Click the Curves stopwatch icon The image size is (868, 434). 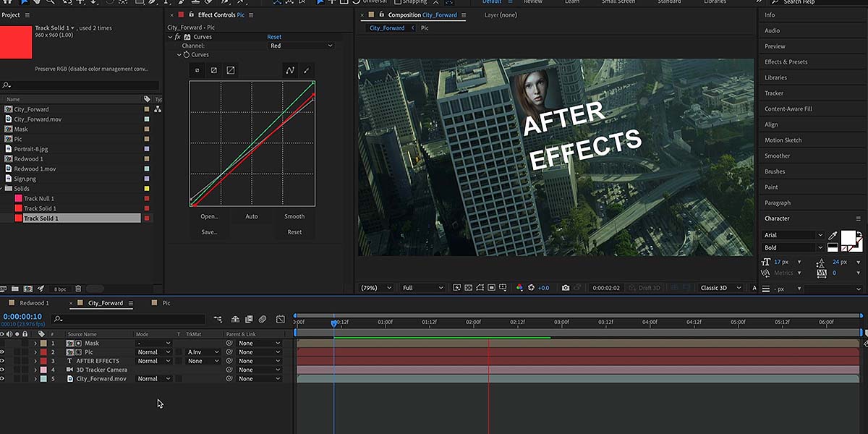tap(186, 55)
